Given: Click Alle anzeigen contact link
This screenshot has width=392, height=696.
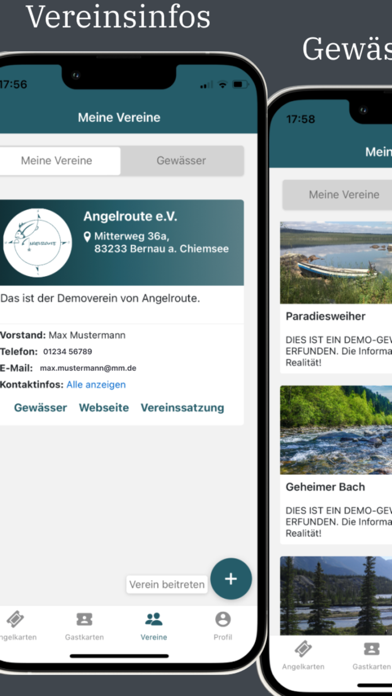Looking at the screenshot, I should 96,384.
